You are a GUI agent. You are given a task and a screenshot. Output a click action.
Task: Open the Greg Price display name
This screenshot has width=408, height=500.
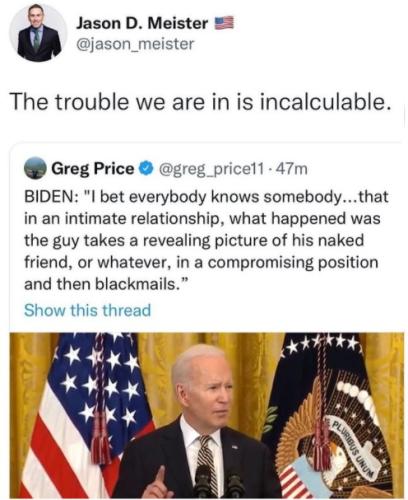coord(92,169)
